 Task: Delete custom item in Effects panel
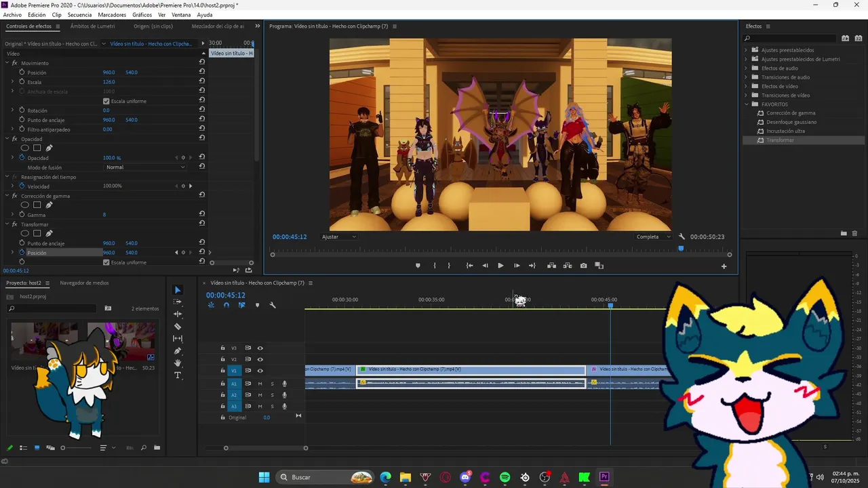[854, 233]
